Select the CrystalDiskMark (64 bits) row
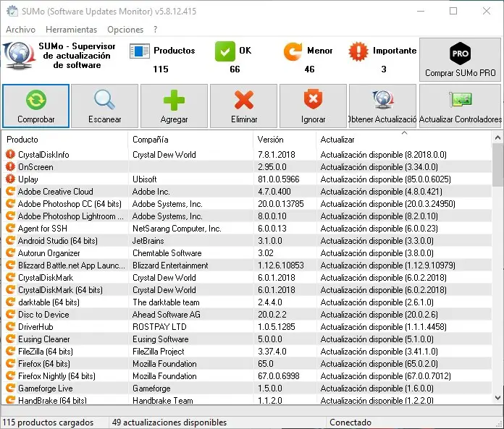The width and height of the screenshot is (504, 429). (248, 290)
